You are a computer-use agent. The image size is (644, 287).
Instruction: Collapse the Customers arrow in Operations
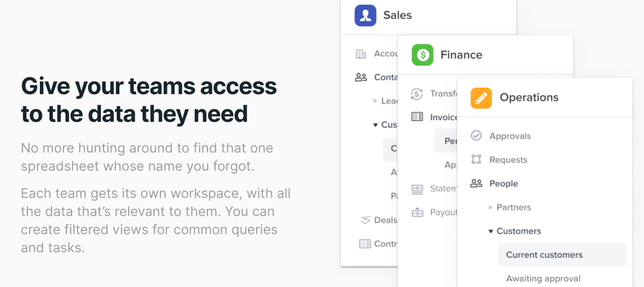490,231
